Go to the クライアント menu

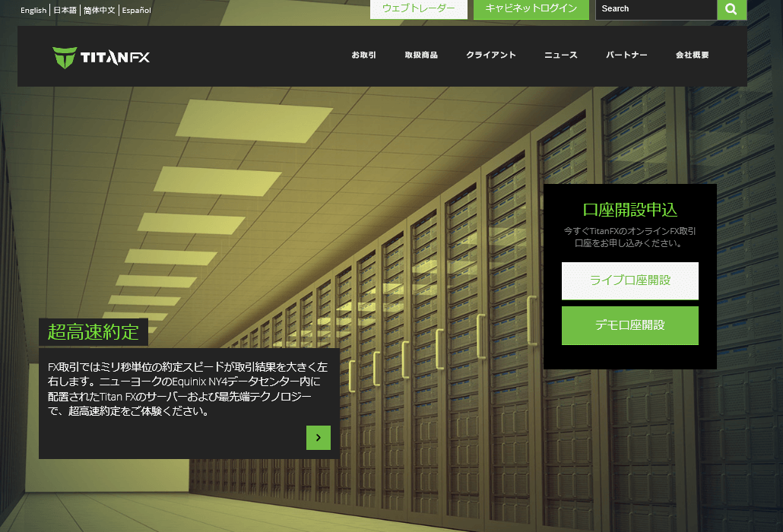pos(490,55)
